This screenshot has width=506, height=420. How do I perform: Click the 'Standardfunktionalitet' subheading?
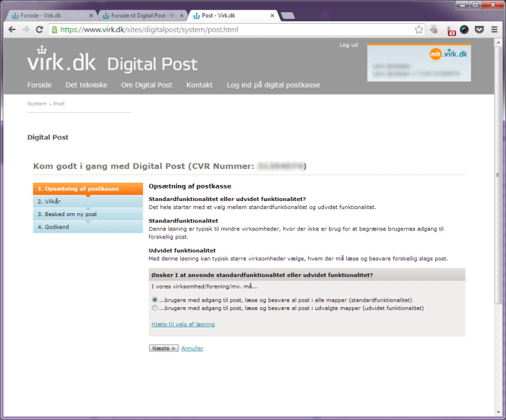(x=184, y=220)
